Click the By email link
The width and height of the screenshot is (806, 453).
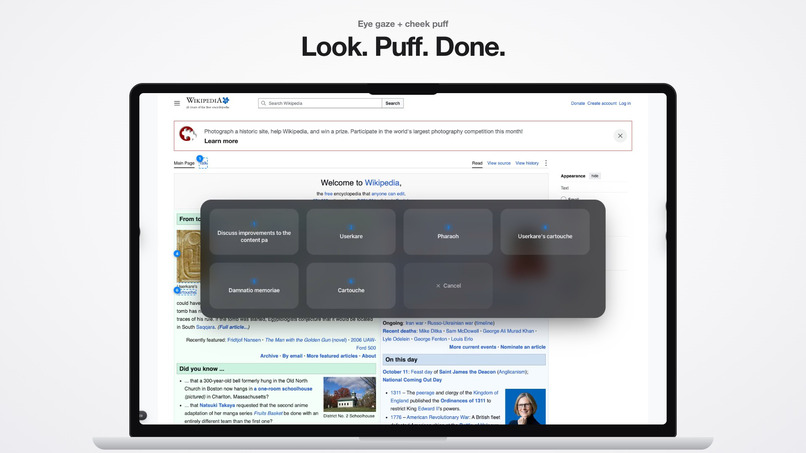pyautogui.click(x=292, y=356)
